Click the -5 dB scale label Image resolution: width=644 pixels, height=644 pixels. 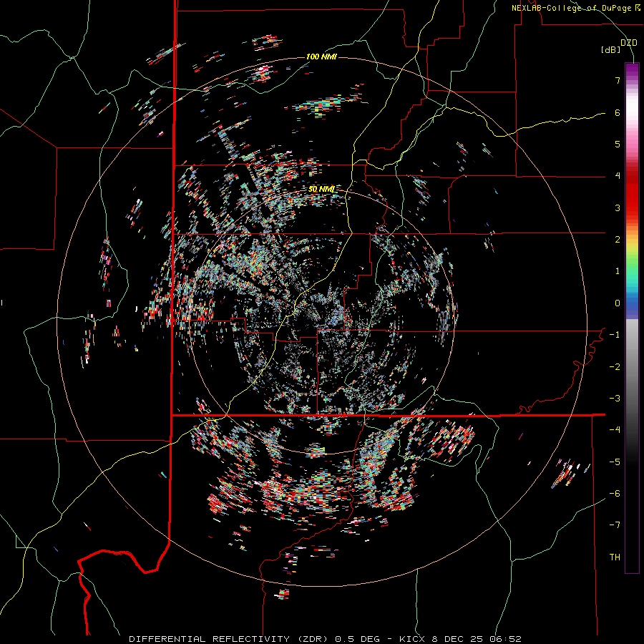click(x=615, y=462)
